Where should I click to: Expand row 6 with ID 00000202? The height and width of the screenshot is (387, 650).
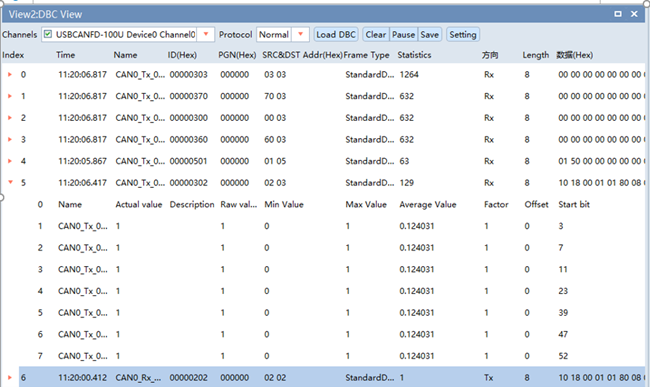(10, 377)
